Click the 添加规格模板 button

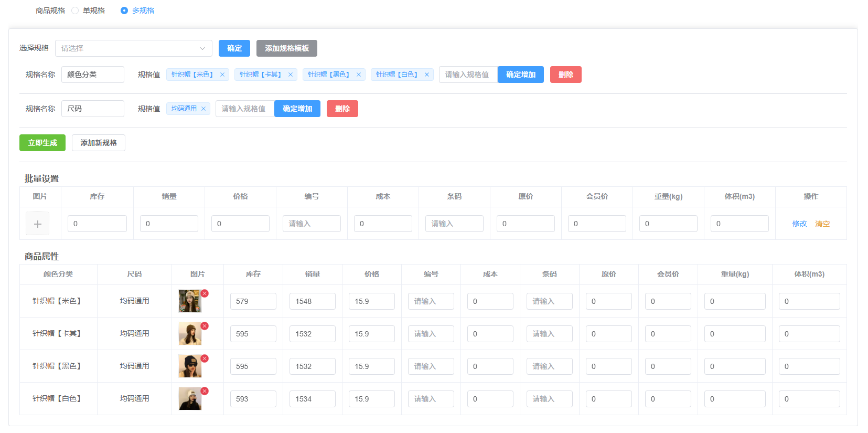click(x=286, y=48)
